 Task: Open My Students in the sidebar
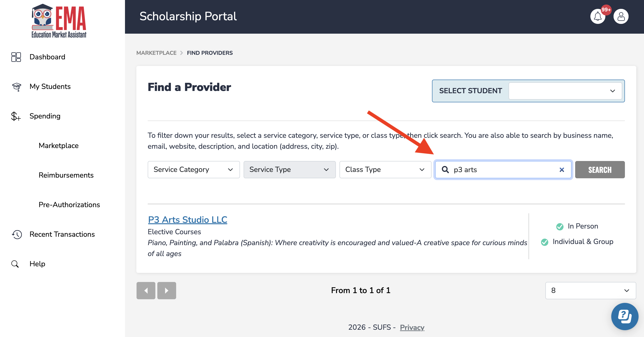tap(50, 87)
